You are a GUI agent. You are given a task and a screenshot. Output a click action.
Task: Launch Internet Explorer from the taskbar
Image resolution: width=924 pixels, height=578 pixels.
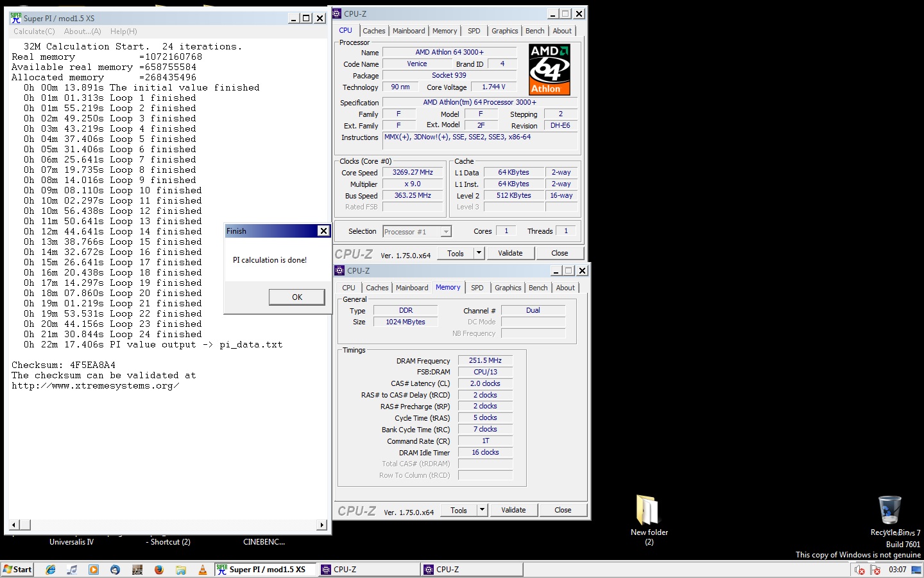tap(51, 569)
